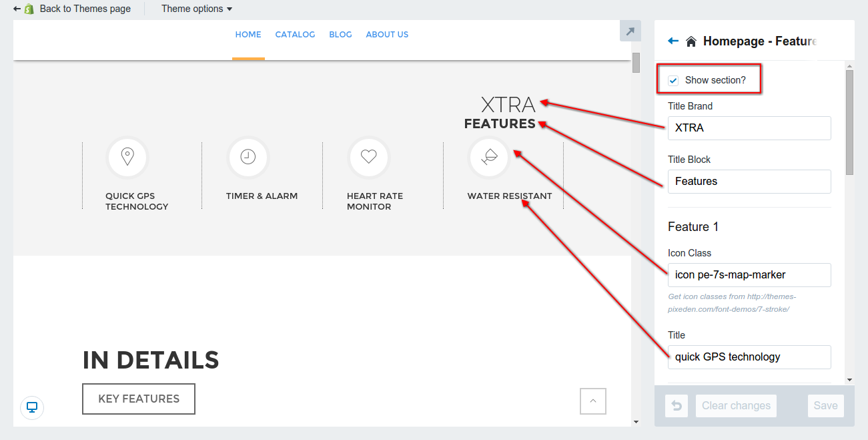Image resolution: width=868 pixels, height=440 pixels.
Task: Open the CATALOG menu item
Action: point(295,35)
